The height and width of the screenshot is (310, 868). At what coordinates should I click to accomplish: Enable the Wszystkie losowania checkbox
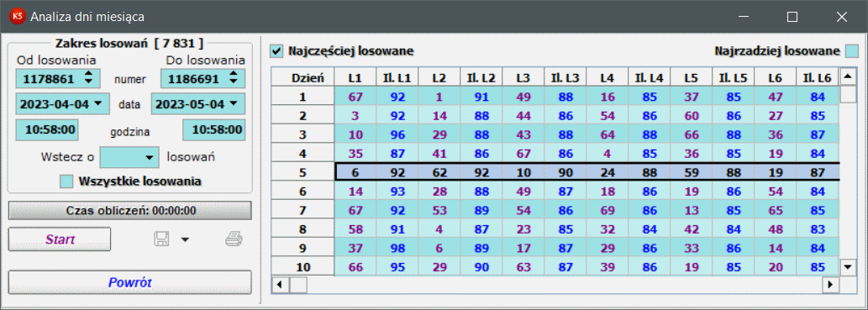point(67,181)
